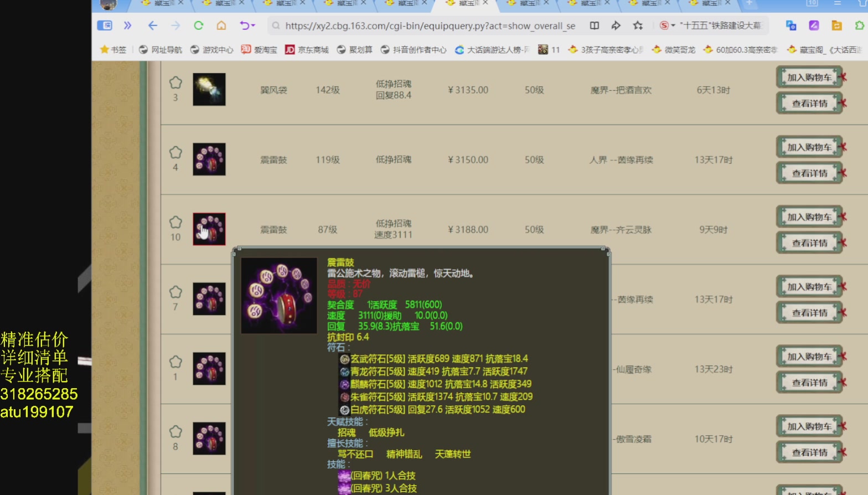View details of 震雷鼓 ¥3150.00 listing
The width and height of the screenshot is (868, 495).
tap(809, 173)
